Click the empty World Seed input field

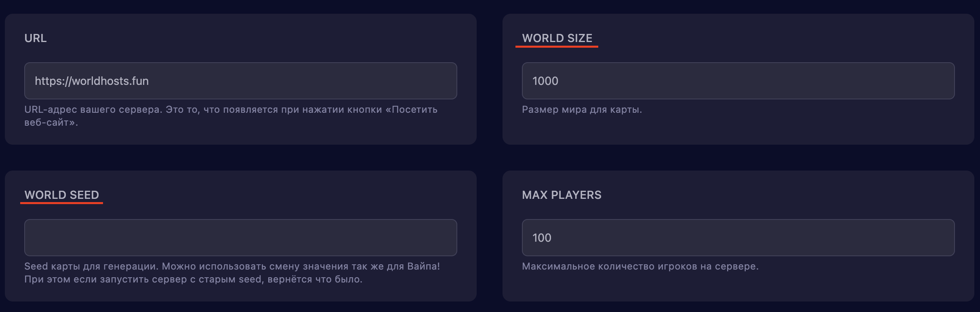[x=240, y=238]
